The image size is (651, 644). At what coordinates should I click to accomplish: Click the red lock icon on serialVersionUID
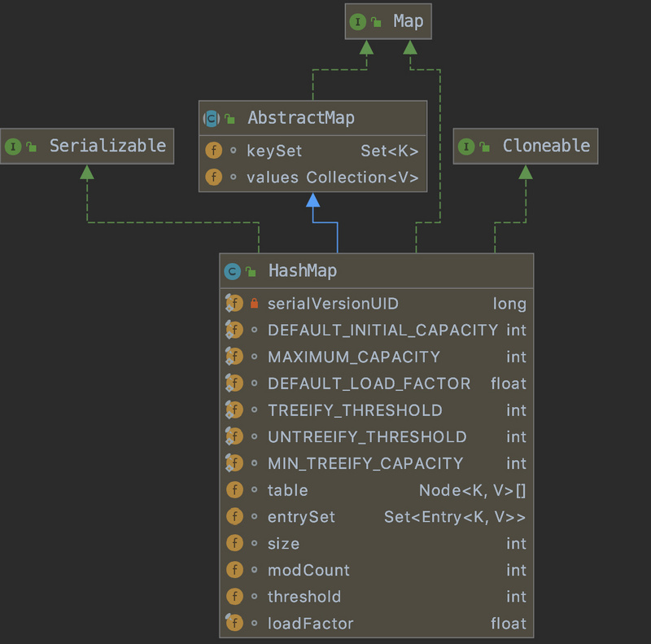(x=254, y=304)
